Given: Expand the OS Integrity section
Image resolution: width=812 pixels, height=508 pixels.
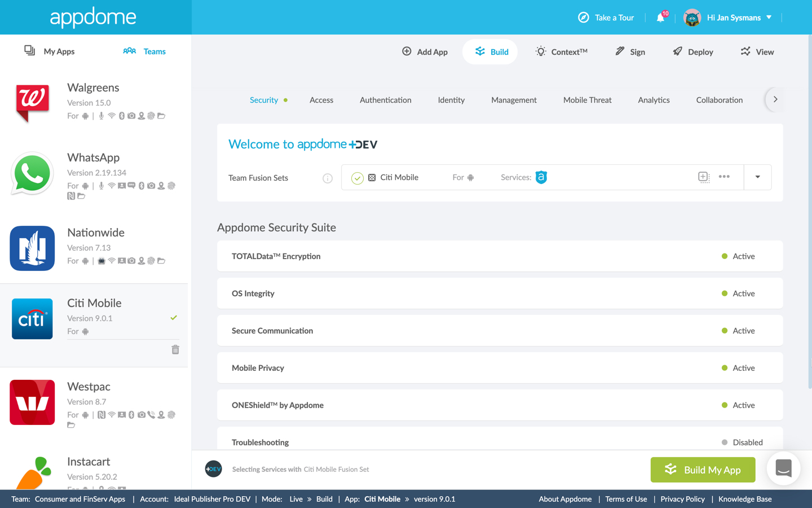Looking at the screenshot, I should (x=500, y=294).
